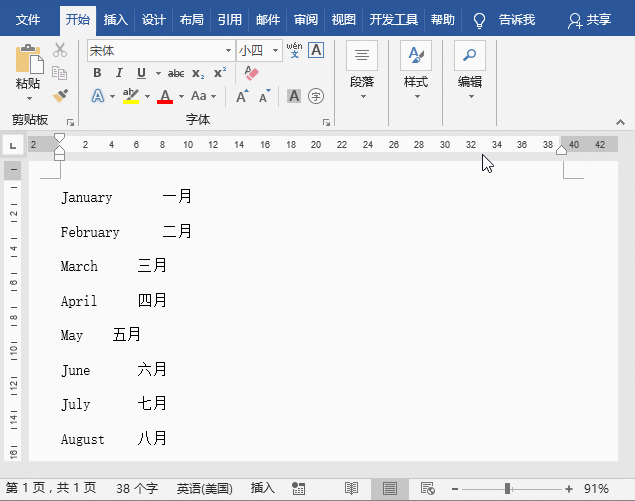Toggle Italic formatting

click(x=119, y=73)
